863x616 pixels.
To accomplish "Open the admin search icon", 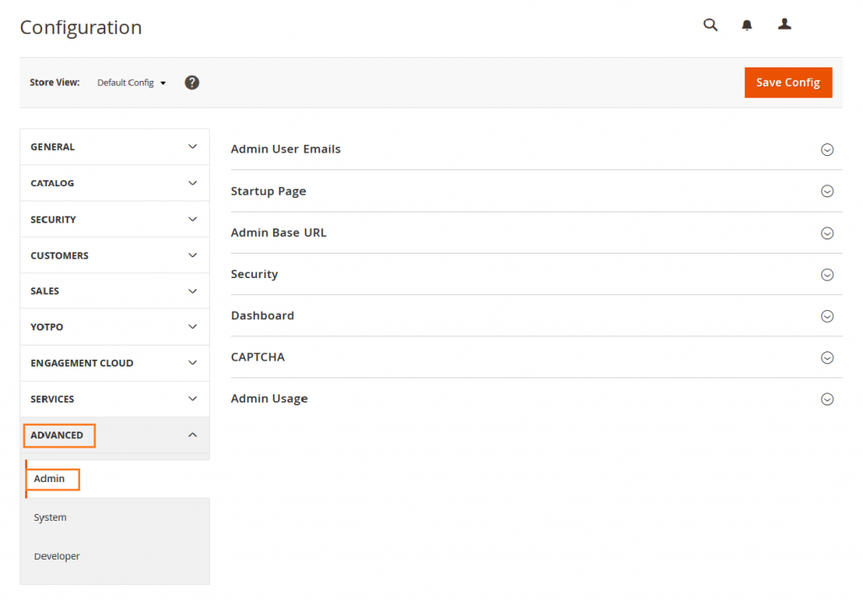I will coord(710,24).
